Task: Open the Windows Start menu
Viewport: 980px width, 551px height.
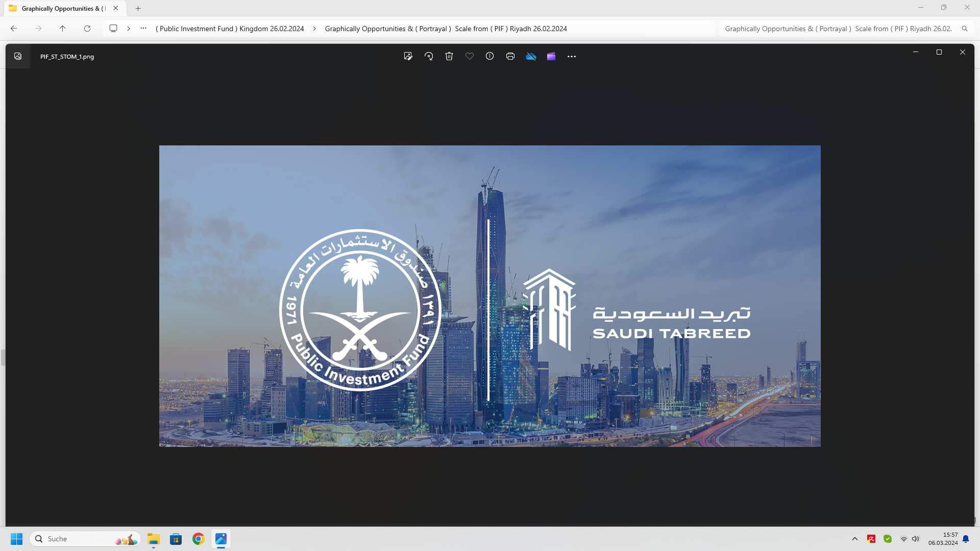Action: (16, 539)
